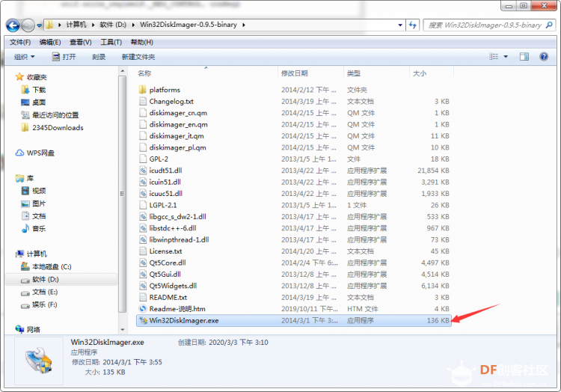The image size is (561, 392).
Task: Open 娱乐 (F:) drive
Action: [40, 304]
